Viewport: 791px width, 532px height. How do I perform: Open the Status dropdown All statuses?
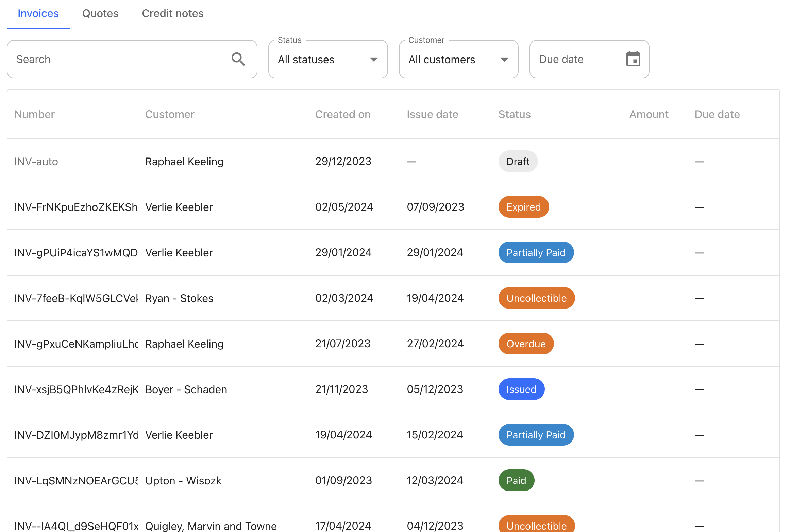click(x=328, y=59)
